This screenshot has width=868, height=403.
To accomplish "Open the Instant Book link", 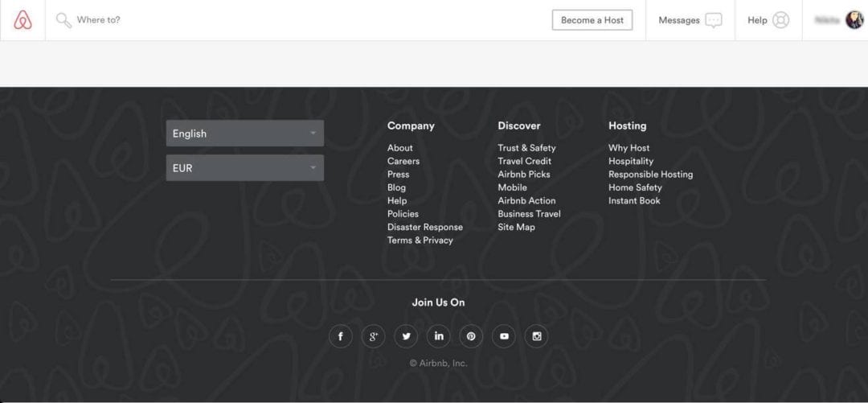I will 634,200.
